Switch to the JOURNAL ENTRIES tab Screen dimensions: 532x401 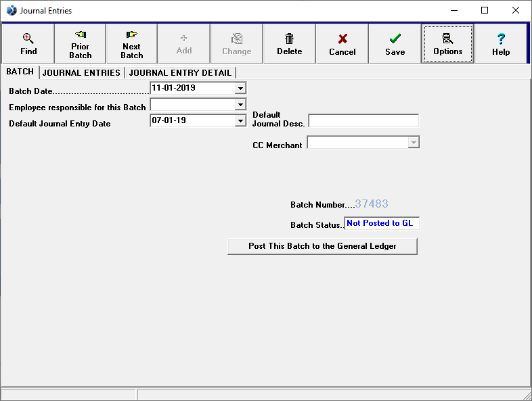[81, 72]
